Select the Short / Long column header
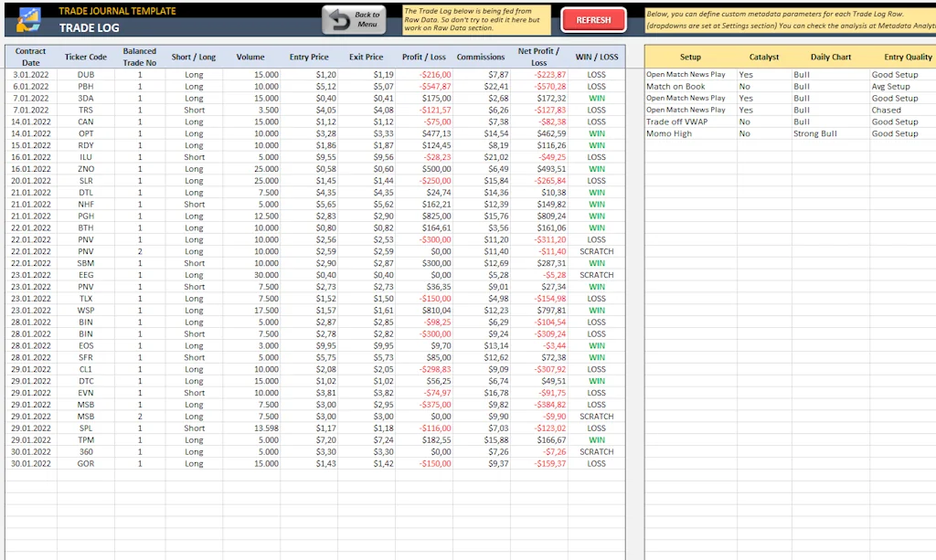This screenshot has height=560, width=936. [194, 57]
